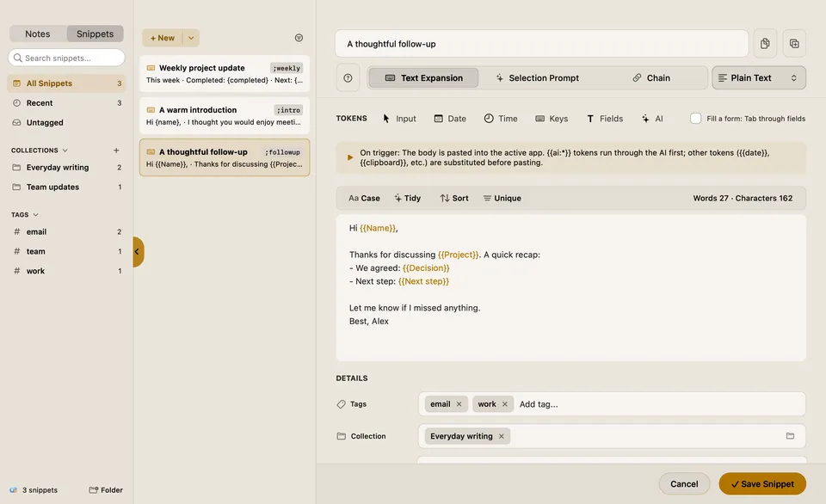826x504 pixels.
Task: Insert a Date token
Action: tap(450, 119)
